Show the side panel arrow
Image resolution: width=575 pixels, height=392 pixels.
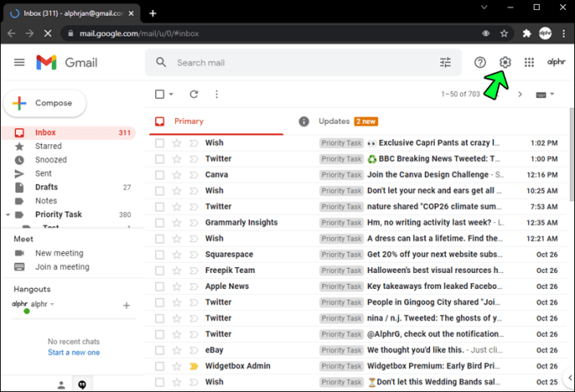pyautogui.click(x=570, y=377)
